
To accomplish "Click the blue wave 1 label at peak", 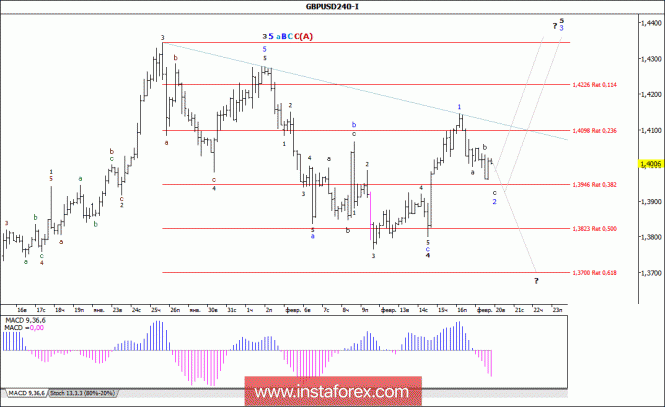I will [459, 107].
